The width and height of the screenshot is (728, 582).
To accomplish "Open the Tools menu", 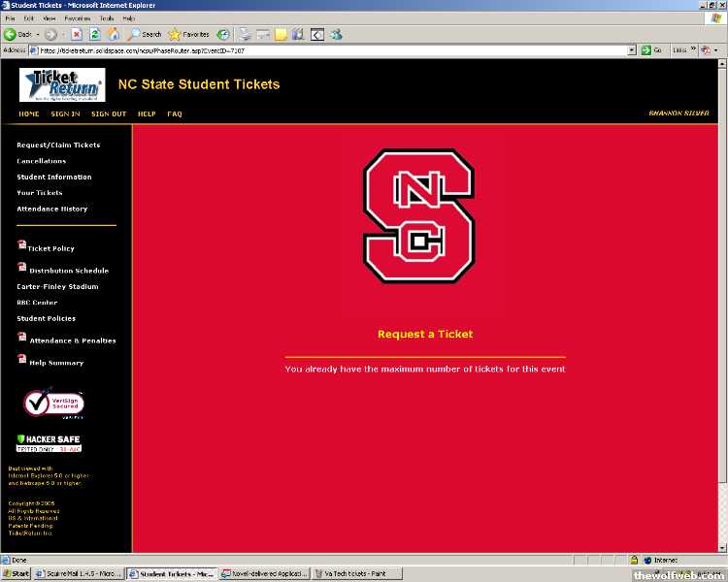I will tap(106, 18).
